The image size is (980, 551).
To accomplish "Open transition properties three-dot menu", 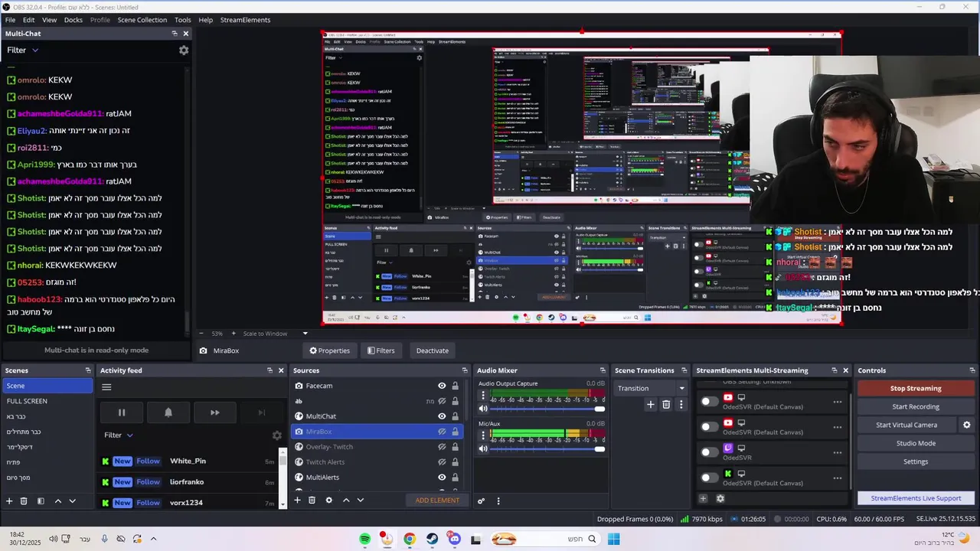I will click(681, 405).
